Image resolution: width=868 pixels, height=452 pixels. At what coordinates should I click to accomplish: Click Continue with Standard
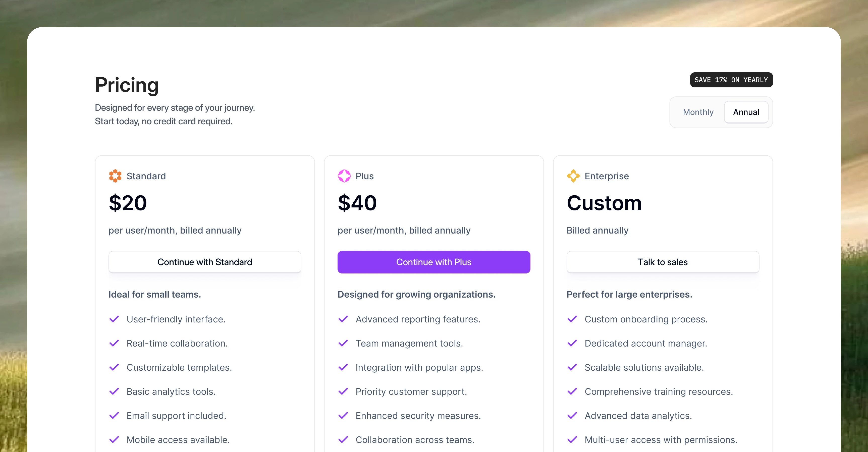204,262
